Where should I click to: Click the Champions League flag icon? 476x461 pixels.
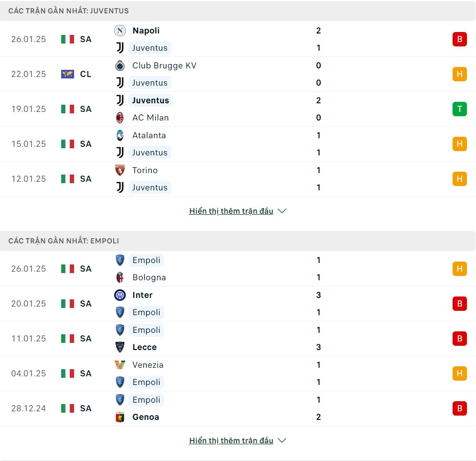point(67,74)
